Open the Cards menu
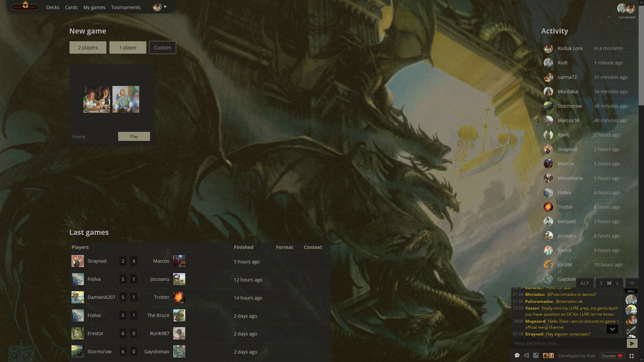Image resolution: width=644 pixels, height=362 pixels. click(x=71, y=7)
